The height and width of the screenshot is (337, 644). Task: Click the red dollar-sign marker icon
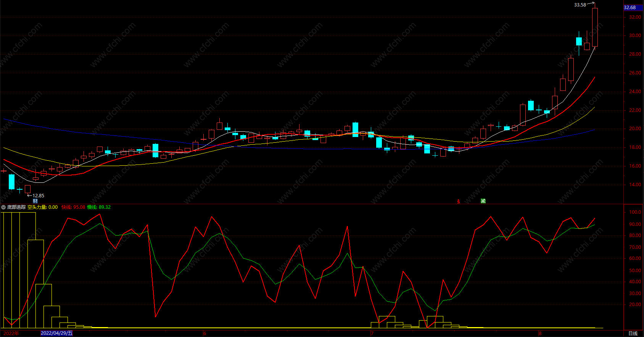coord(459,202)
